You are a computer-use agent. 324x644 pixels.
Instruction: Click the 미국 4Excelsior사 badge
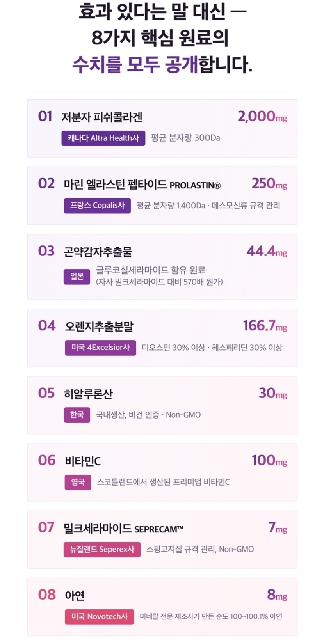pyautogui.click(x=100, y=348)
